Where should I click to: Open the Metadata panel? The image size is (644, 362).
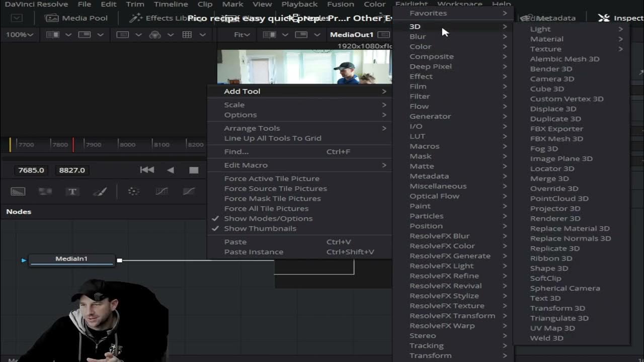coord(548,18)
